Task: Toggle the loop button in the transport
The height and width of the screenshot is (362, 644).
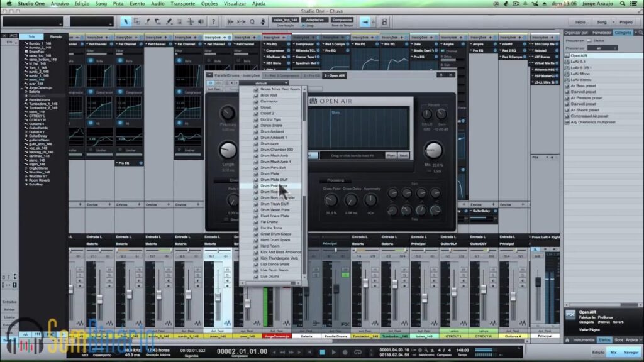Action: [358, 352]
